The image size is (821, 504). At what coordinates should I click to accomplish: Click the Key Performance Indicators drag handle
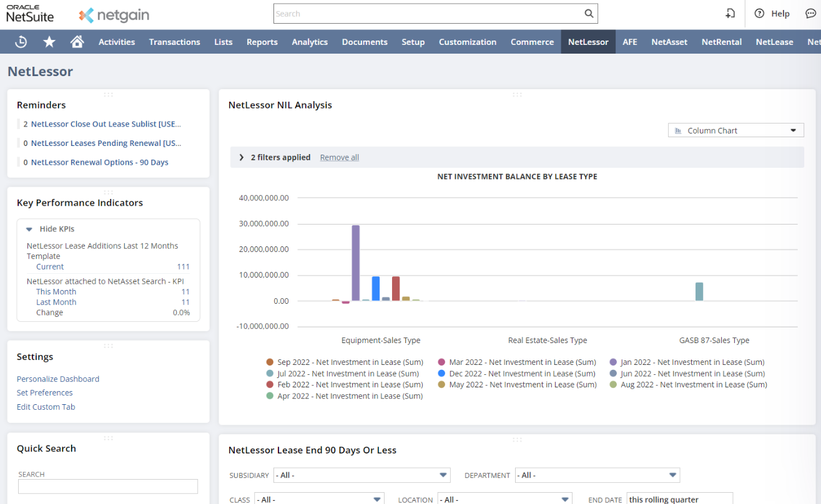coord(109,192)
